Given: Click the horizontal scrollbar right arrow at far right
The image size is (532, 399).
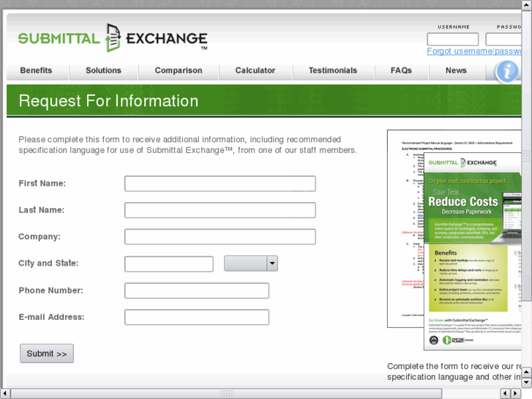Looking at the screenshot, I should pyautogui.click(x=516, y=393).
